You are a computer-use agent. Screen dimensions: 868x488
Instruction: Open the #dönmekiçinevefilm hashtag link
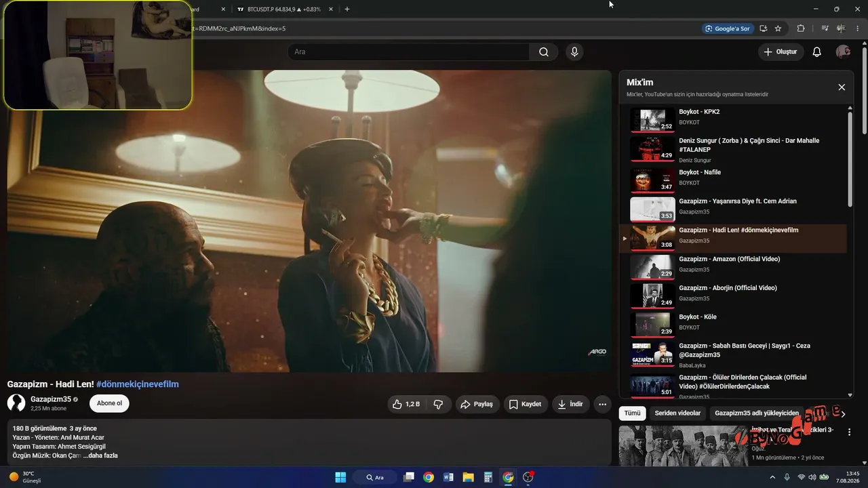(138, 384)
